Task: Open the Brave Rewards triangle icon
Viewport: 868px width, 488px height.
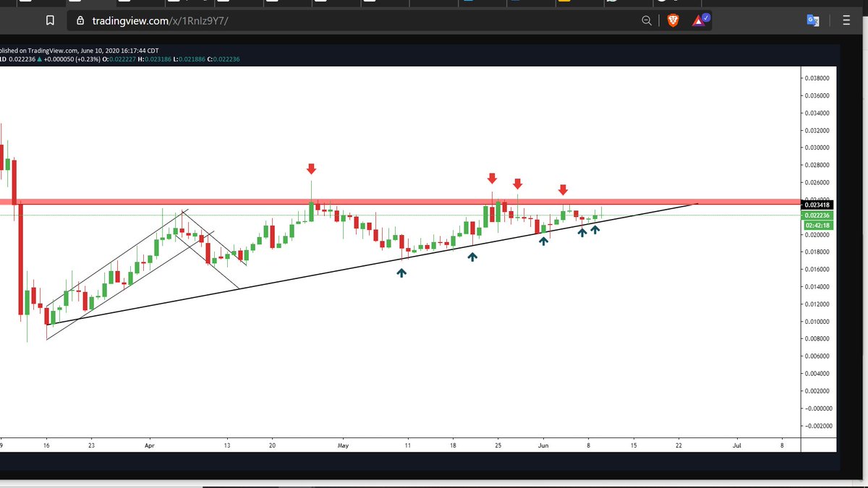Action: (700, 21)
